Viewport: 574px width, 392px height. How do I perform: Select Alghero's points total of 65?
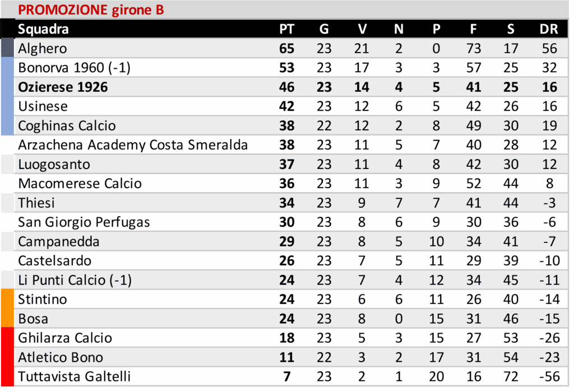click(x=286, y=49)
